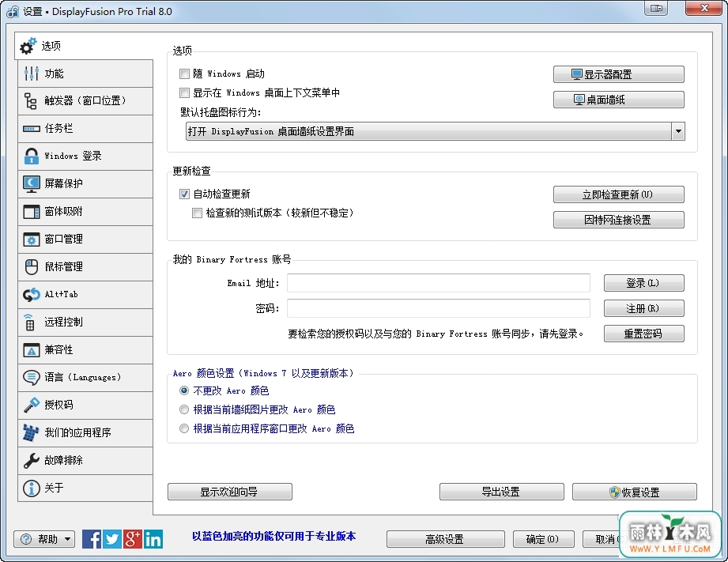Image resolution: width=728 pixels, height=562 pixels.
Task: Click the info icon for 关于
Action: tap(31, 488)
